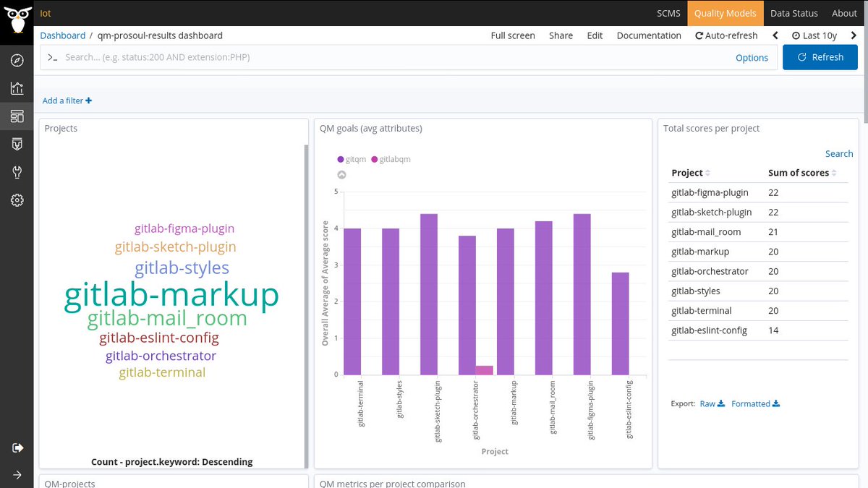The width and height of the screenshot is (868, 488).
Task: Toggle Auto-refresh in the top bar
Action: coord(726,35)
